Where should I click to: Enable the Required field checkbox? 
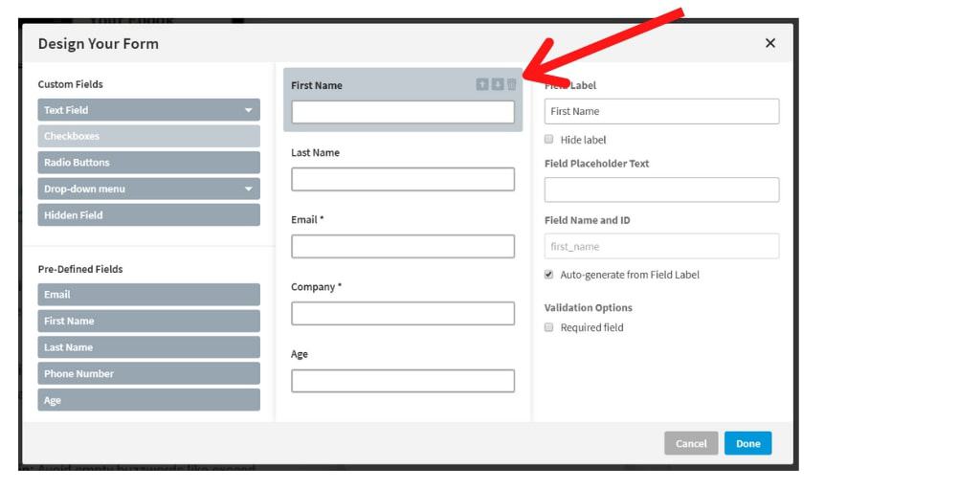[x=548, y=327]
